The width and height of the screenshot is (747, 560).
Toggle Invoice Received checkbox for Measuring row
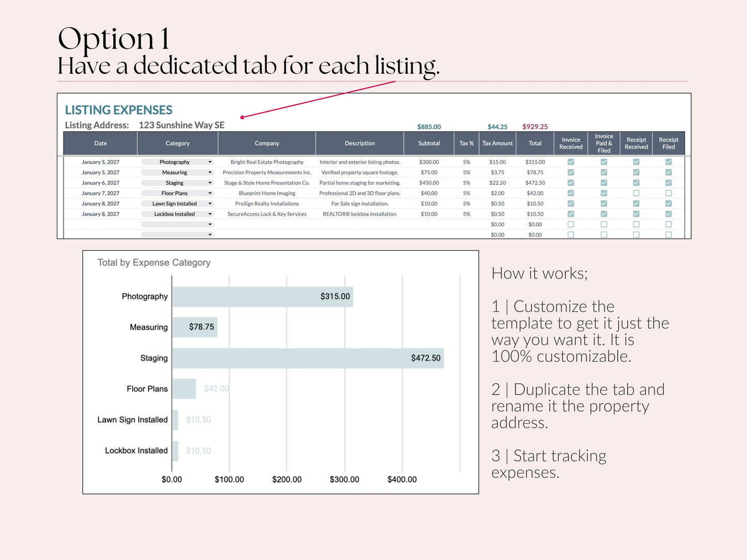(x=571, y=173)
